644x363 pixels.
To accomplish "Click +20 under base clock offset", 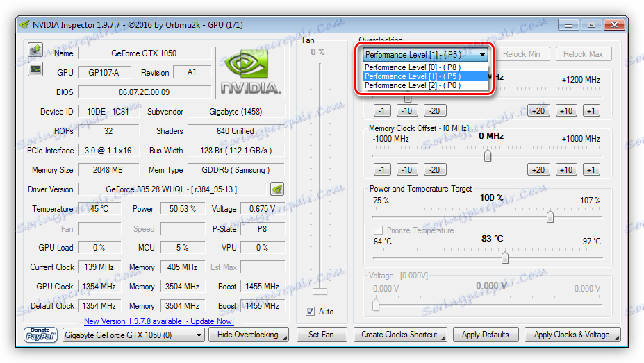I will 538,111.
